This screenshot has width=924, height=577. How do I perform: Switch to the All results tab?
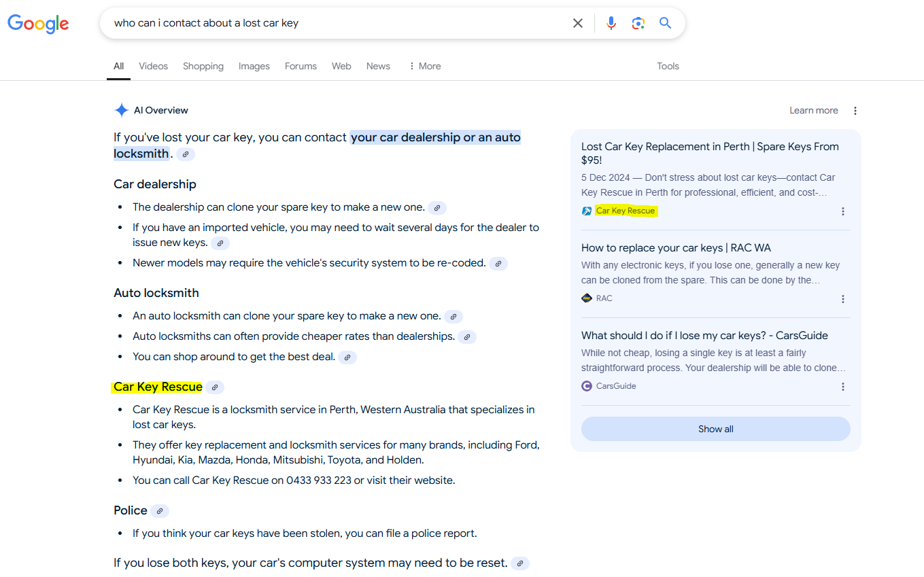pos(118,66)
